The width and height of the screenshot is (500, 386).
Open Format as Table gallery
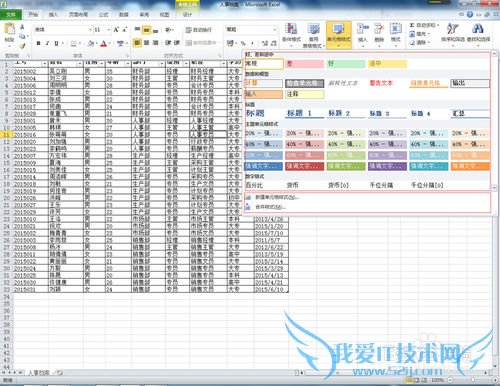[313, 35]
